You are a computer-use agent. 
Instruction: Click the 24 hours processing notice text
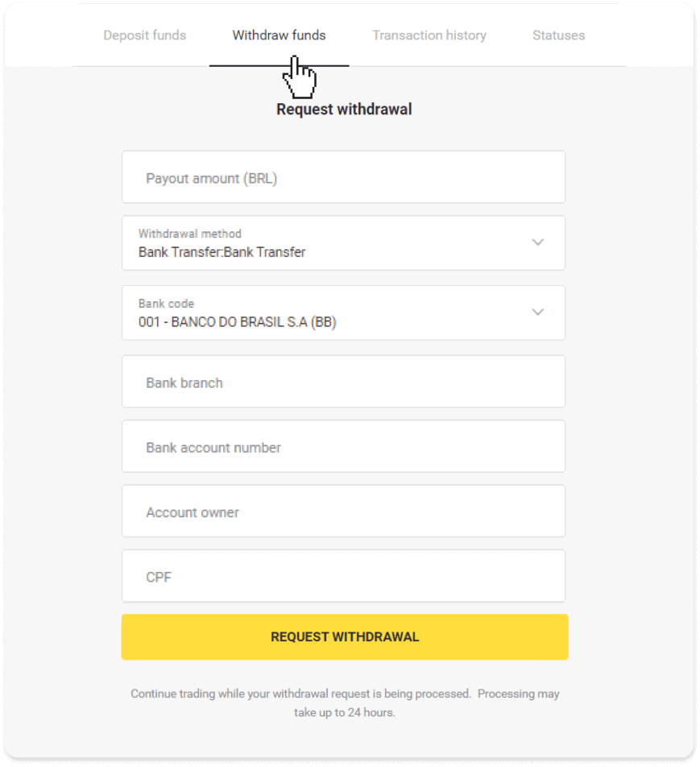click(344, 702)
